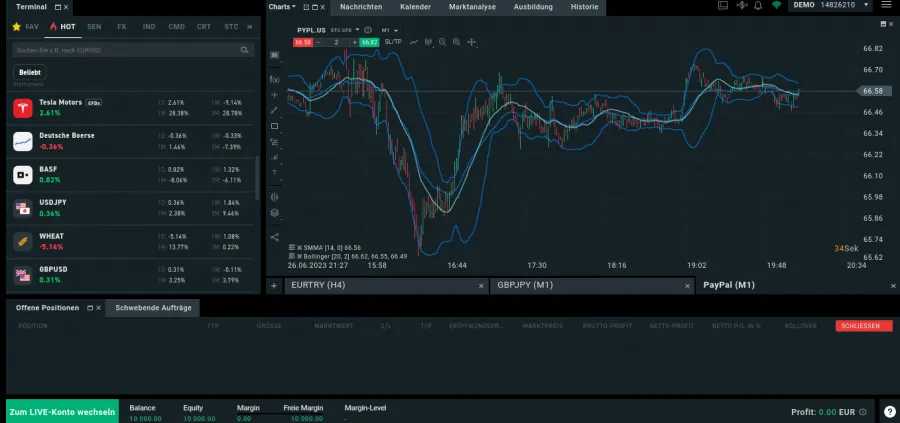Click the share chart icon
Image resolution: width=900 pixels, height=423 pixels.
coord(274,236)
